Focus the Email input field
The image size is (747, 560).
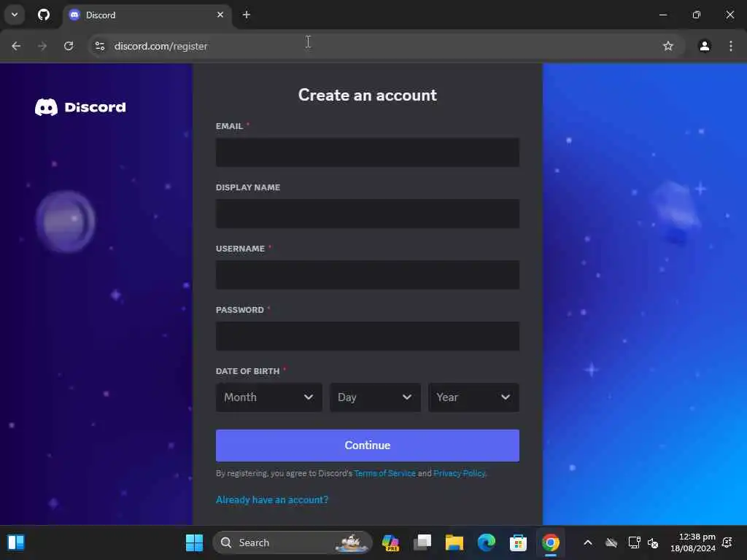[368, 152]
